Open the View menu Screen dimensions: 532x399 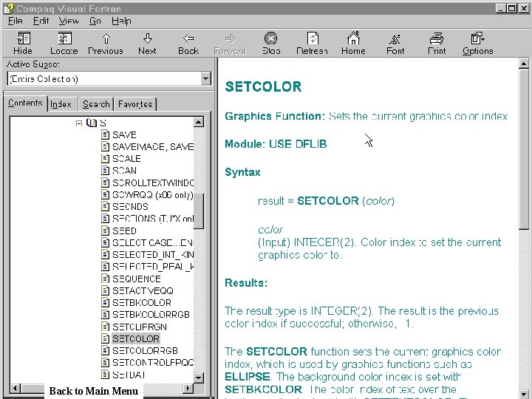(69, 21)
